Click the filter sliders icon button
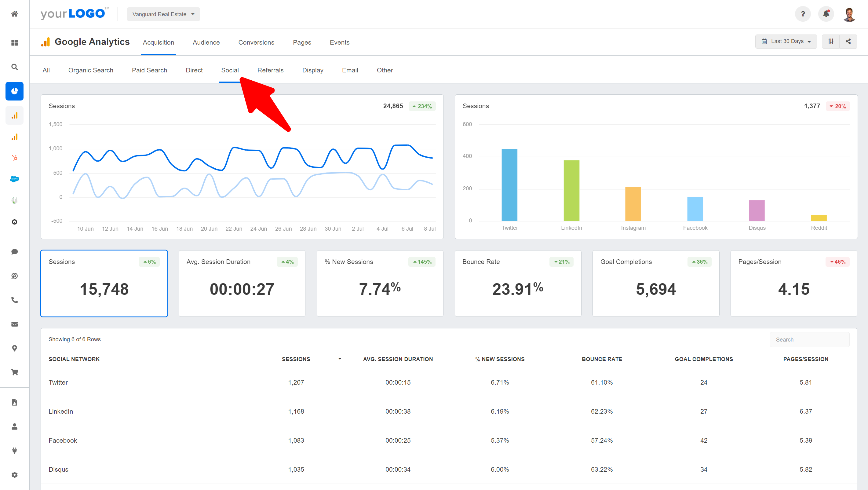Viewport: 868px width, 490px height. point(831,42)
